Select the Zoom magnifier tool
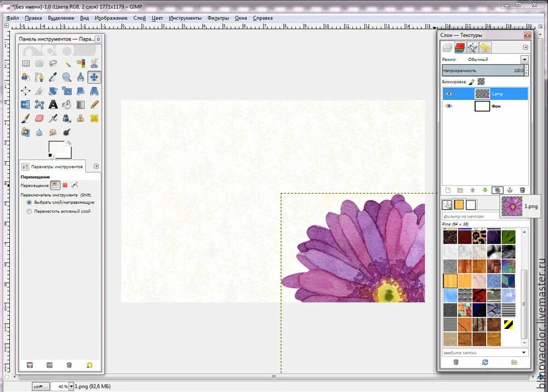 coord(67,77)
